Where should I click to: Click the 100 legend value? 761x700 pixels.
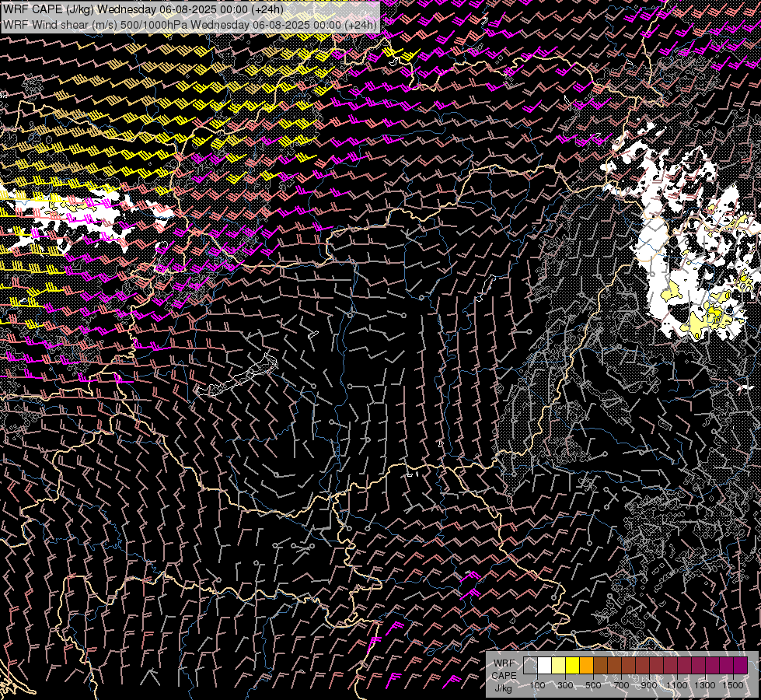coord(537,685)
